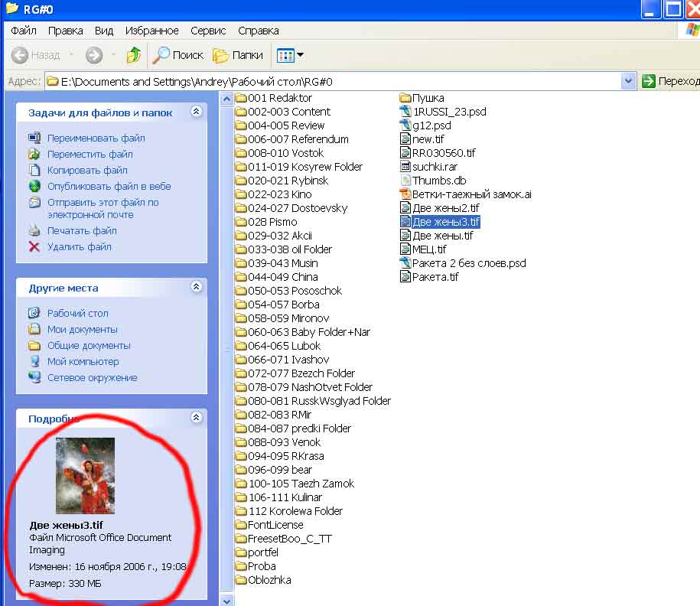
Task: Click the preview thumbnail of Две жены3.tif
Action: click(x=85, y=476)
